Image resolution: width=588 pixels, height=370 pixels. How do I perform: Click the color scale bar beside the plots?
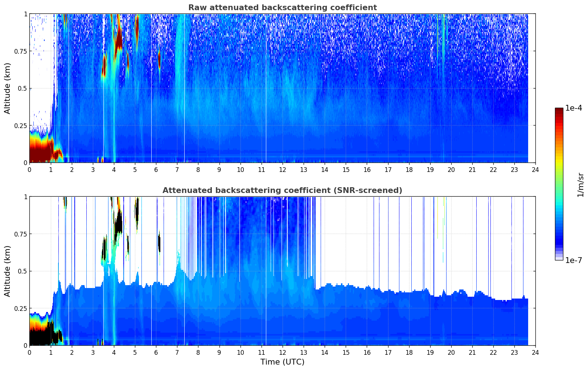point(559,184)
